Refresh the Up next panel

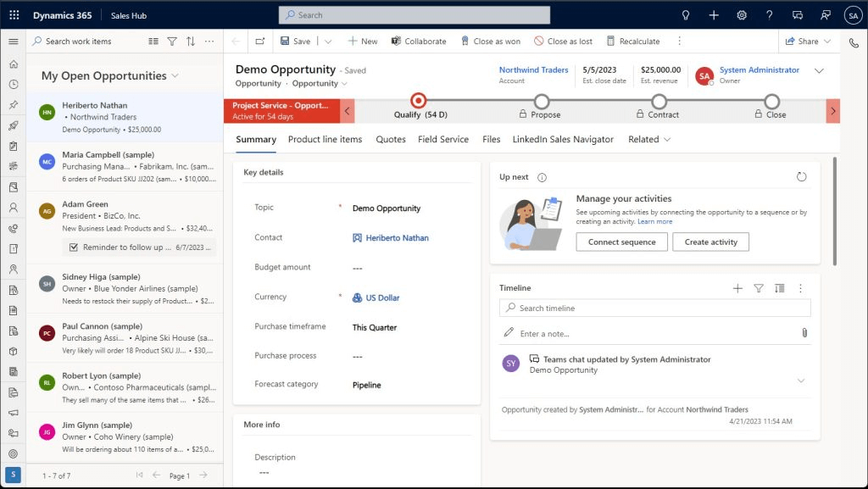(802, 177)
